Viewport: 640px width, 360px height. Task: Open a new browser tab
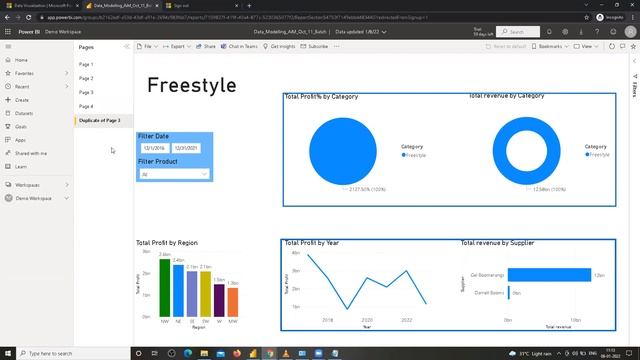point(249,6)
